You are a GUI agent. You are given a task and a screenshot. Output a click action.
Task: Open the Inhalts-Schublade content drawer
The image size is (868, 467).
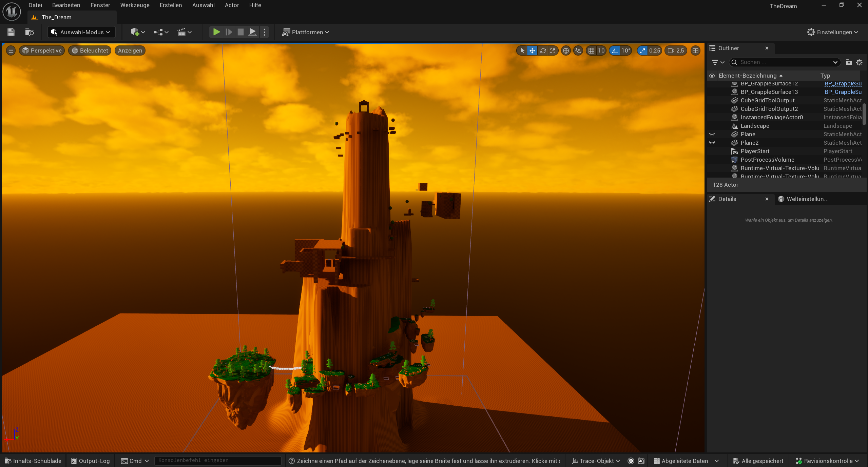pos(33,461)
